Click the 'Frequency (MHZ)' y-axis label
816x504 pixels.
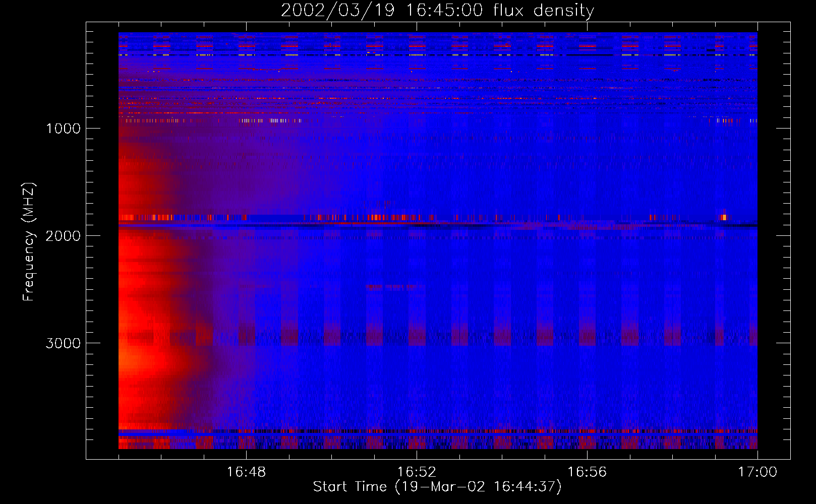[29, 242]
